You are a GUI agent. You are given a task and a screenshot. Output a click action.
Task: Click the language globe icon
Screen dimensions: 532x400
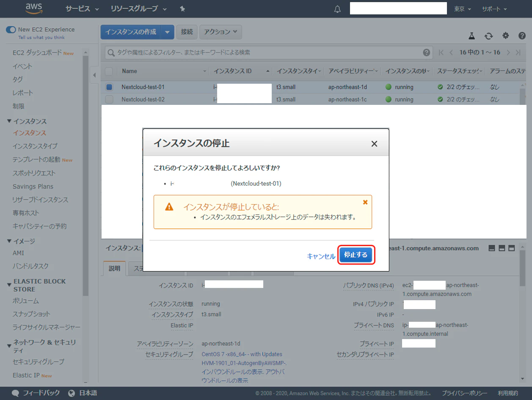tap(72, 393)
